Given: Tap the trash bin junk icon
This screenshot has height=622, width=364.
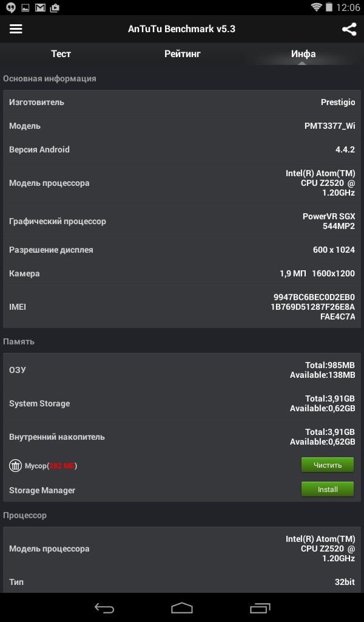Looking at the screenshot, I should click(15, 465).
